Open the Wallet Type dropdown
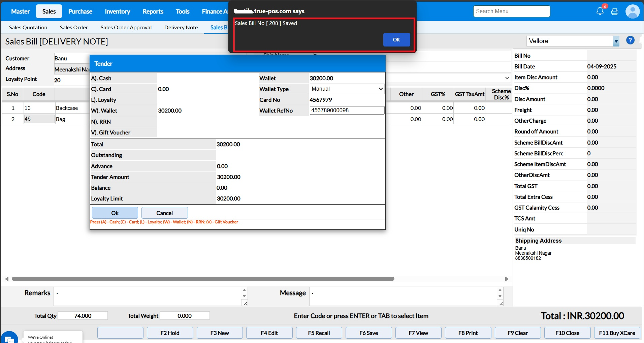 click(347, 89)
